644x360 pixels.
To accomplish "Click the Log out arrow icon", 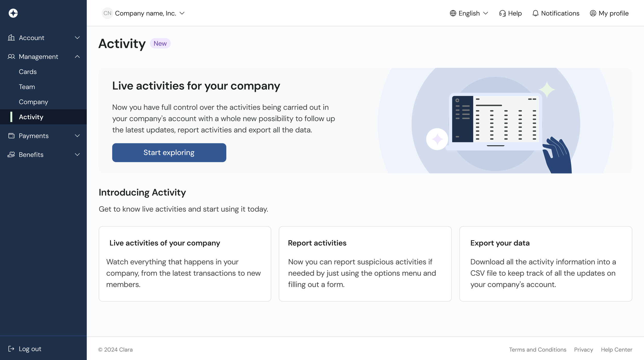I will pos(11,349).
